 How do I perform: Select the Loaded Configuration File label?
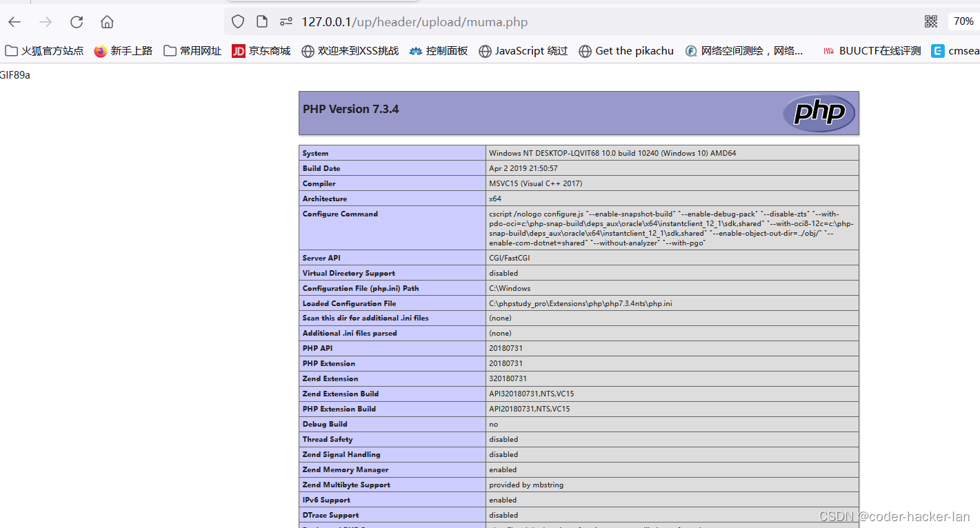[x=349, y=303]
